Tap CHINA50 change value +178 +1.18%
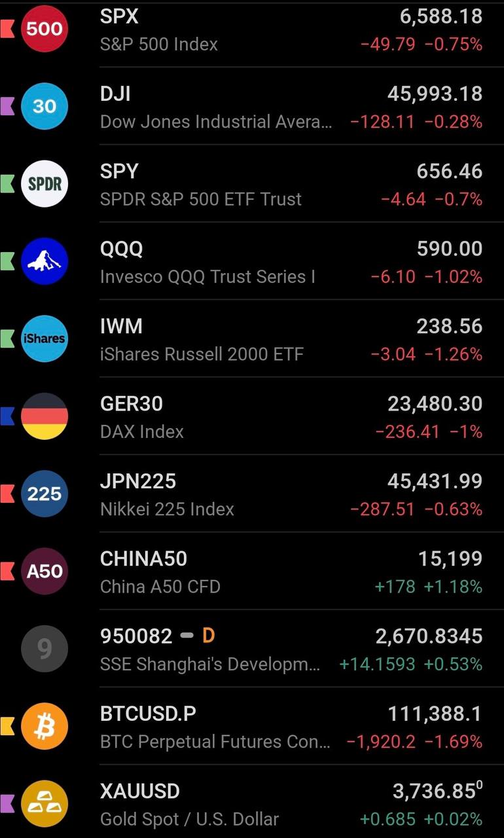The width and height of the screenshot is (504, 838). point(428,587)
